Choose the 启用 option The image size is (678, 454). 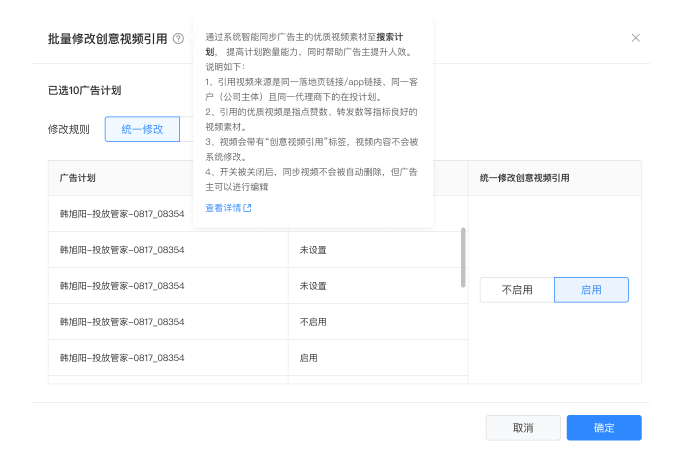tap(591, 290)
